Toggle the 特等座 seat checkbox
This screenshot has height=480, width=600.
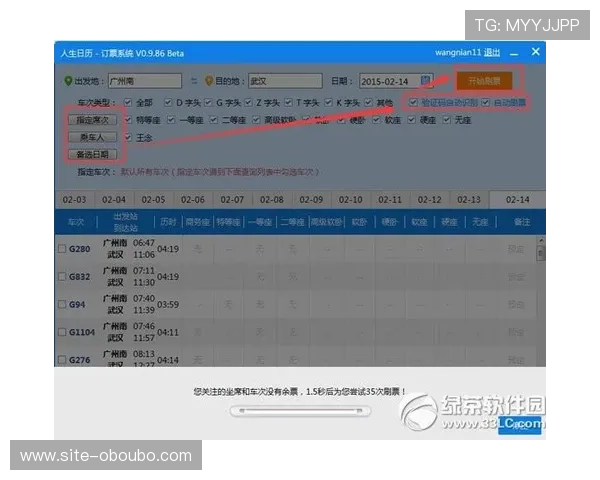tap(128, 120)
